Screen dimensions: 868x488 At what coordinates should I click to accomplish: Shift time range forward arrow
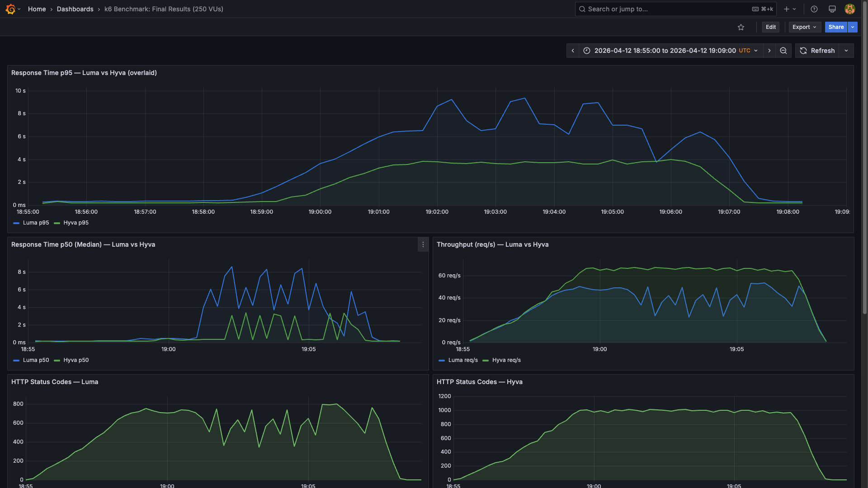769,51
